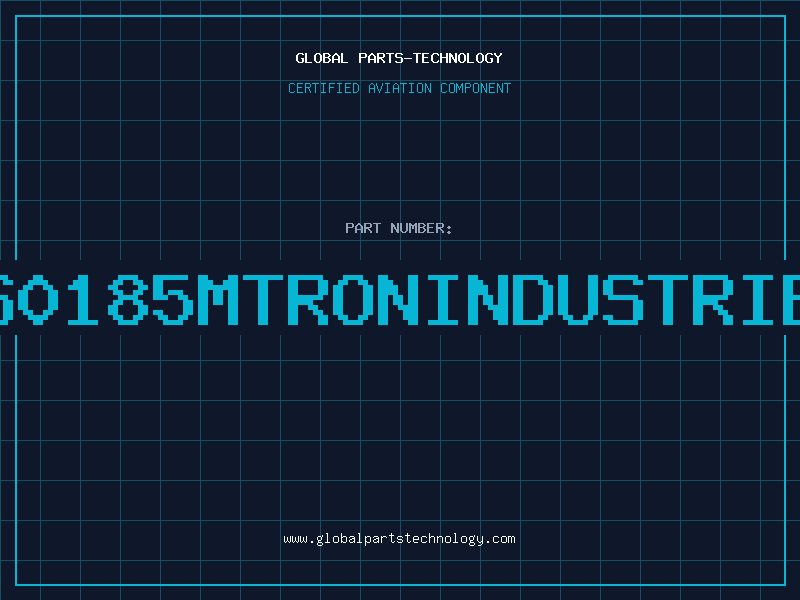800x600 pixels.
Task: Click the large part number text
Action: [400, 299]
